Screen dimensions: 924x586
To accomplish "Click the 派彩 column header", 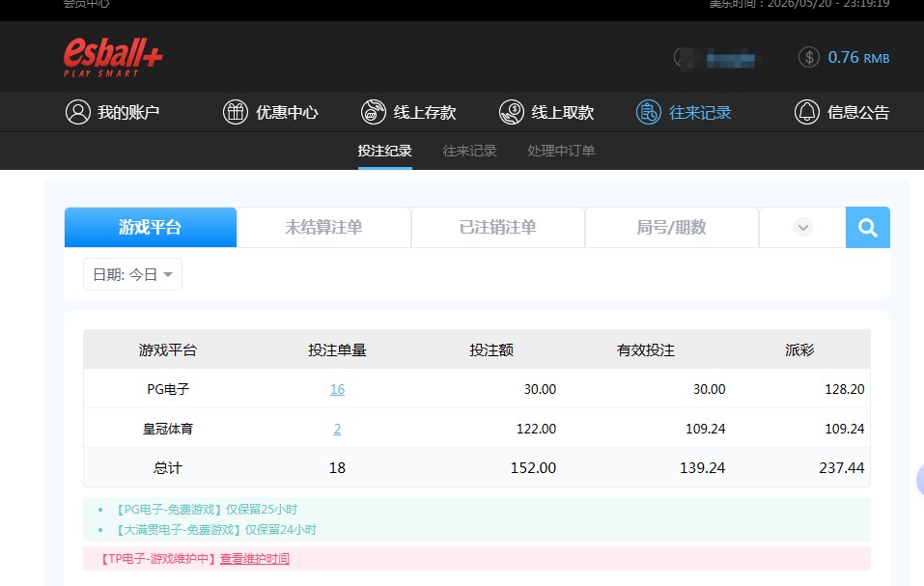I will tap(799, 350).
